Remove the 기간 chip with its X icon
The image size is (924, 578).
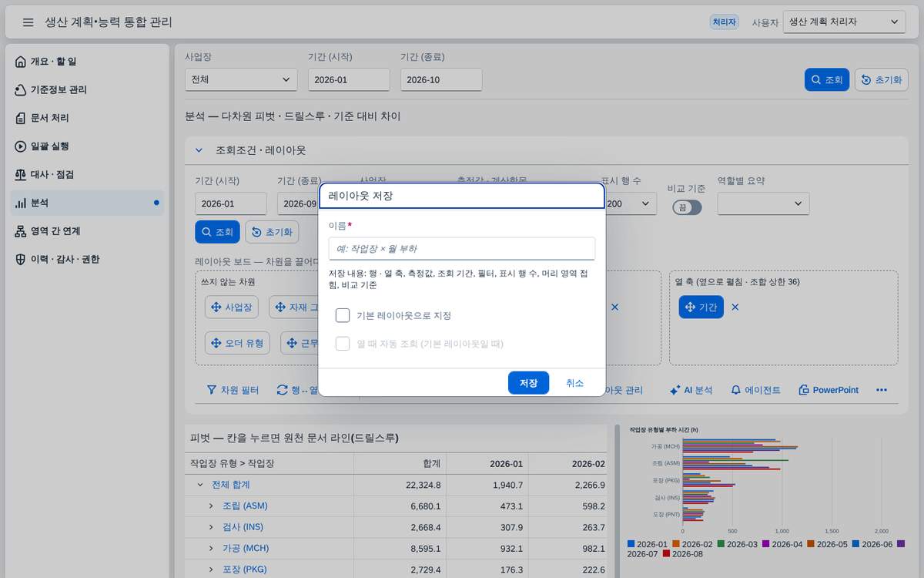point(735,307)
